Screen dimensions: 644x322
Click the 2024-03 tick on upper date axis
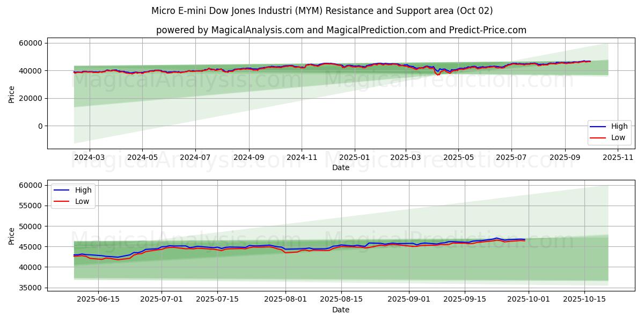pyautogui.click(x=89, y=157)
